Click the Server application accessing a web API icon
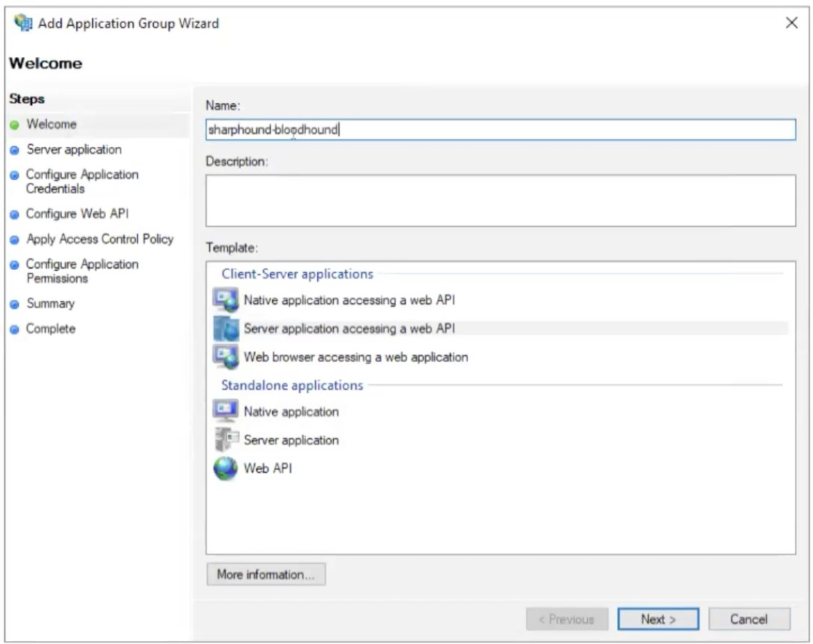Image resolution: width=813 pixels, height=644 pixels. tap(226, 328)
